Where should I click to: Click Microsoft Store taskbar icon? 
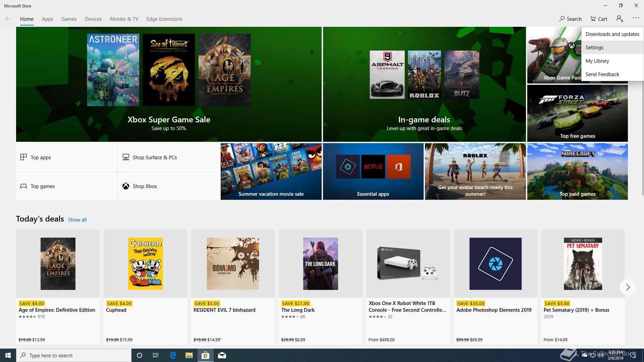coord(205,355)
